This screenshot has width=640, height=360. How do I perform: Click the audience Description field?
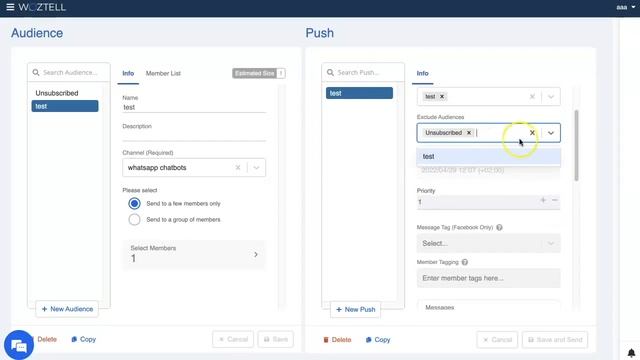click(x=194, y=136)
